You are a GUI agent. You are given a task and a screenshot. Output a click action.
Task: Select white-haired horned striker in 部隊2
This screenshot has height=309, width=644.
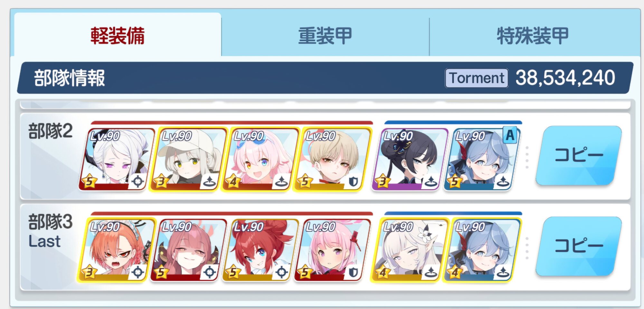tap(117, 159)
